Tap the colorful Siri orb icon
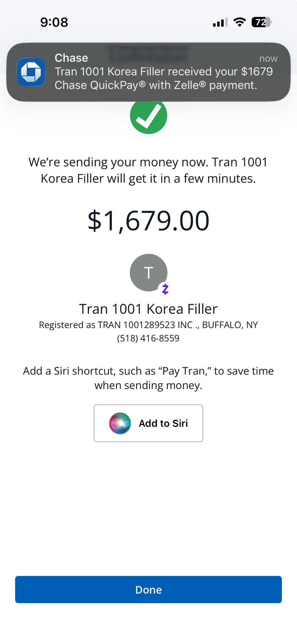Screen dimensions: 297x644 coord(120,423)
